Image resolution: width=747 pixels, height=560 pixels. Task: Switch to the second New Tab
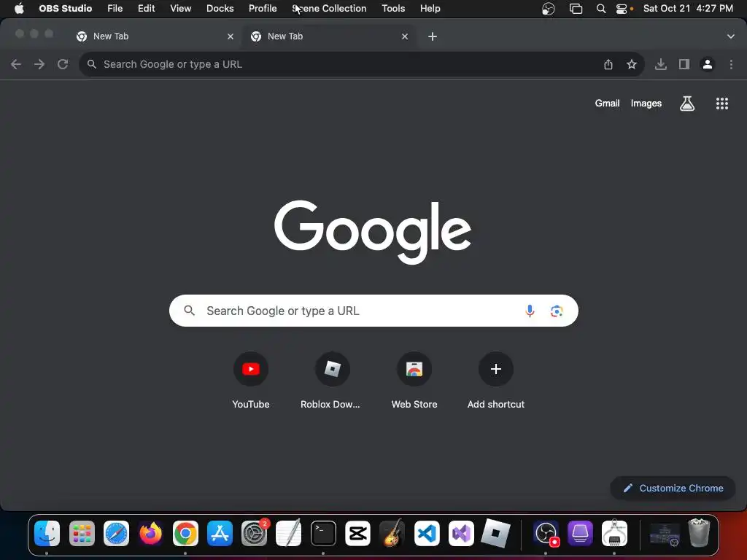[x=329, y=36]
